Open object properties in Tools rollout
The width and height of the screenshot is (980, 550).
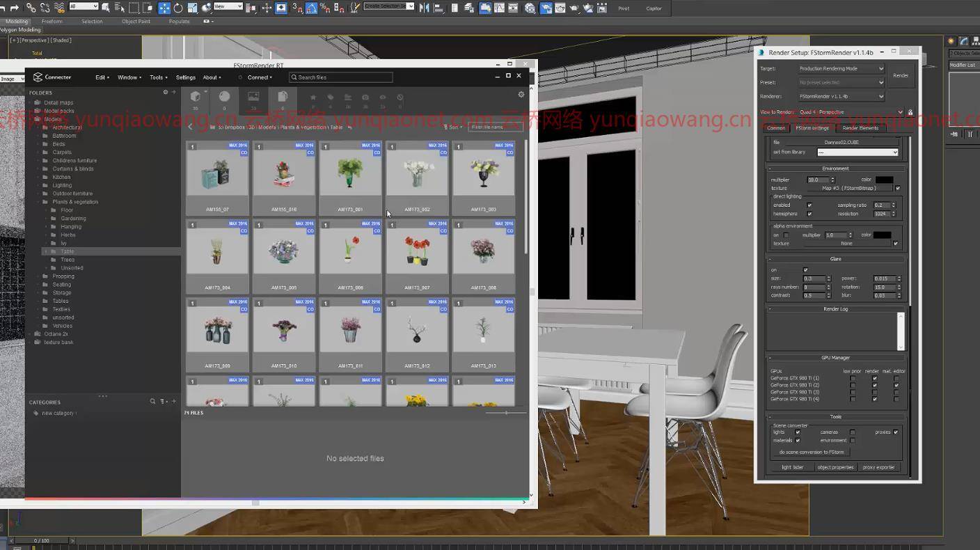[835, 467]
